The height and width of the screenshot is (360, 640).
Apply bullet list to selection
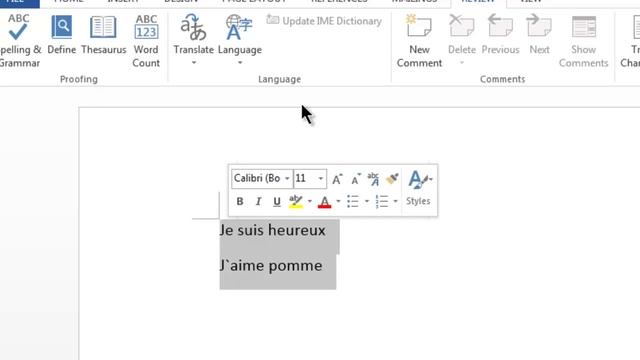pos(353,201)
